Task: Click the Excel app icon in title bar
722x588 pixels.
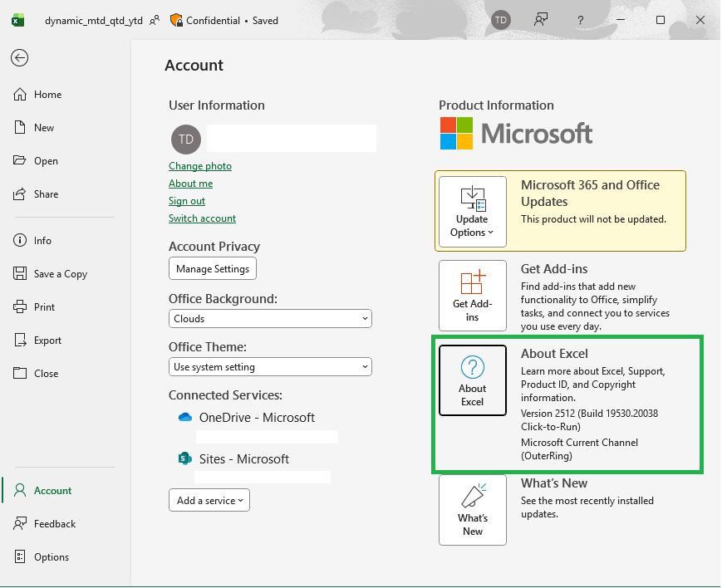Action: (x=18, y=20)
